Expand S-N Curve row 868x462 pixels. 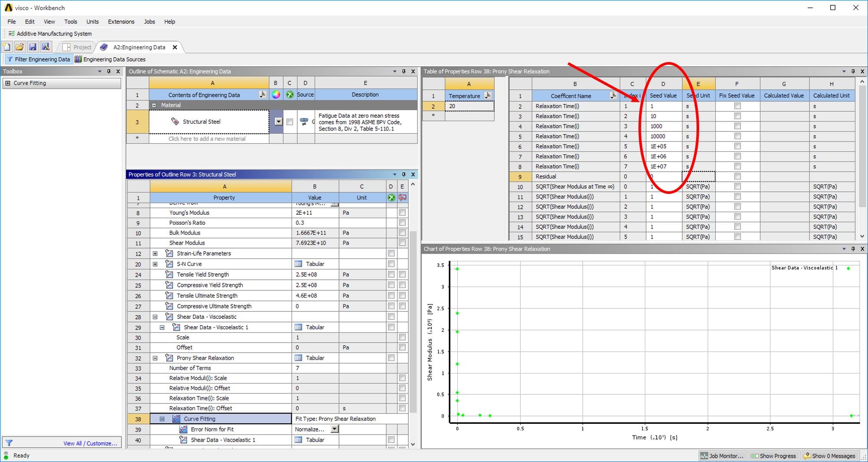tap(155, 264)
